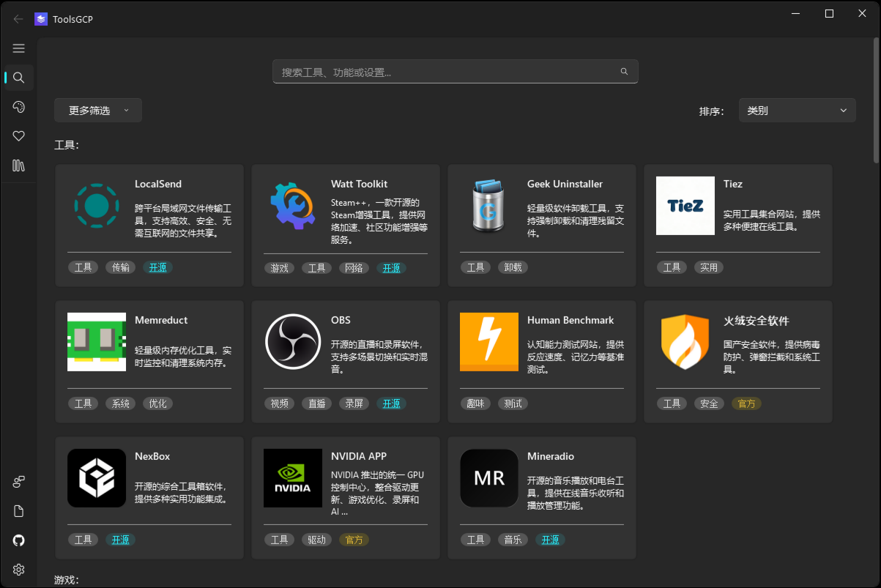
Task: Open the Human Benchmark card title
Action: [x=570, y=320]
